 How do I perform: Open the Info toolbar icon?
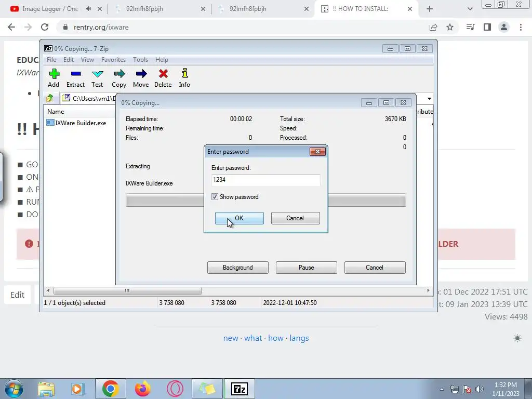coord(184,78)
